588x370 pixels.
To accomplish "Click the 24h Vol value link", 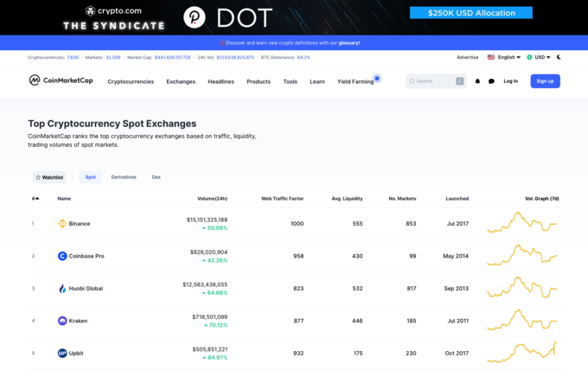I will (235, 57).
